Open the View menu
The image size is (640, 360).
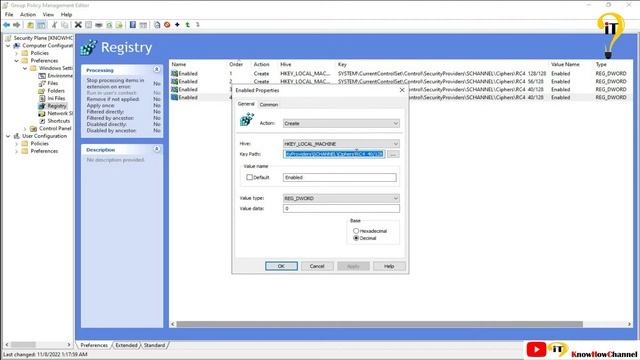click(48, 14)
